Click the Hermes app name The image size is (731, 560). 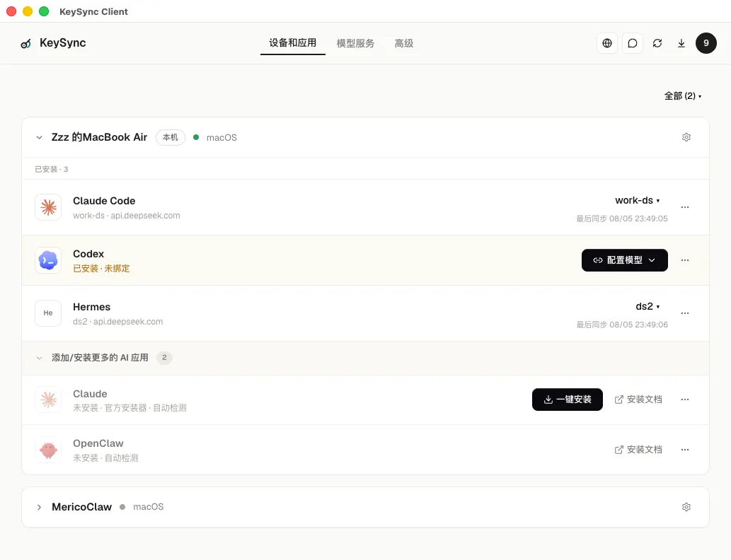(91, 307)
